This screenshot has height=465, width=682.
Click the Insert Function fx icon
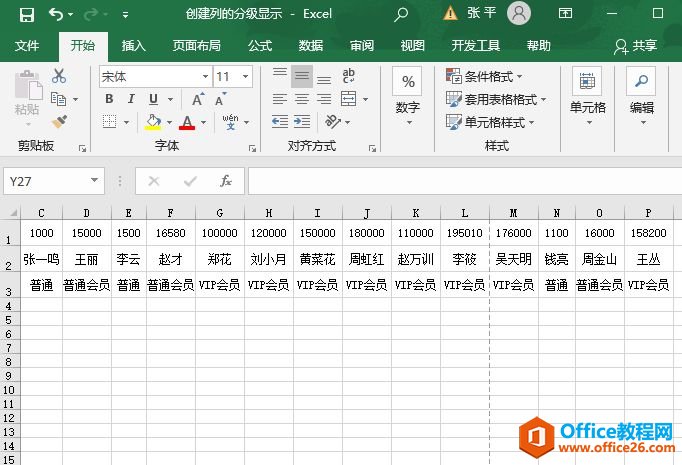click(226, 181)
